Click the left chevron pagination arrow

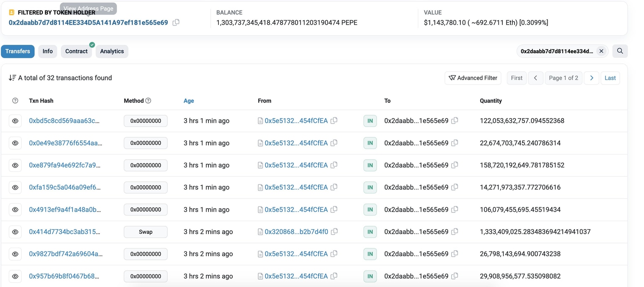[535, 78]
